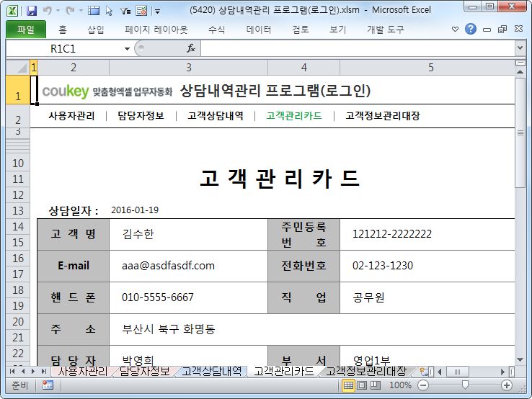Image resolution: width=532 pixels, height=399 pixels.
Task: Switch to the 고객정보관리대장 sheet tab
Action: [x=366, y=371]
